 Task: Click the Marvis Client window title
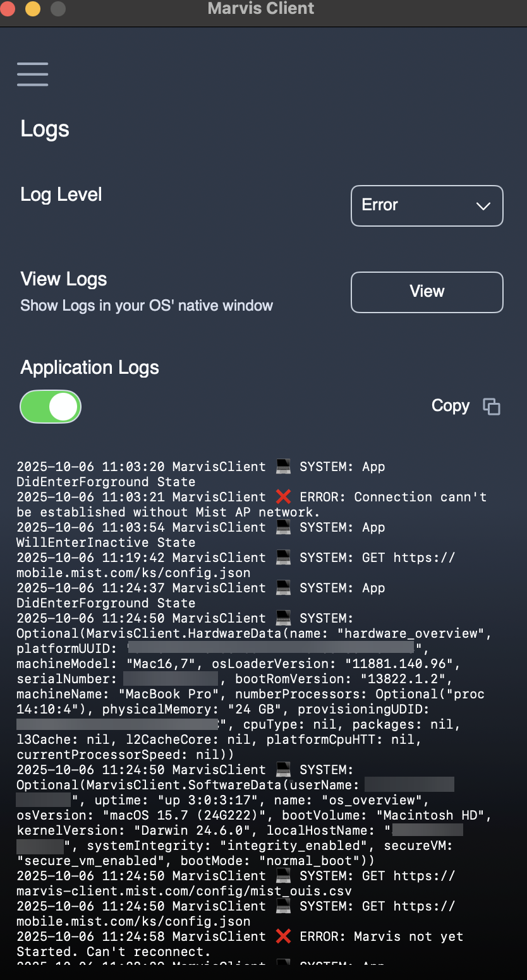point(261,9)
